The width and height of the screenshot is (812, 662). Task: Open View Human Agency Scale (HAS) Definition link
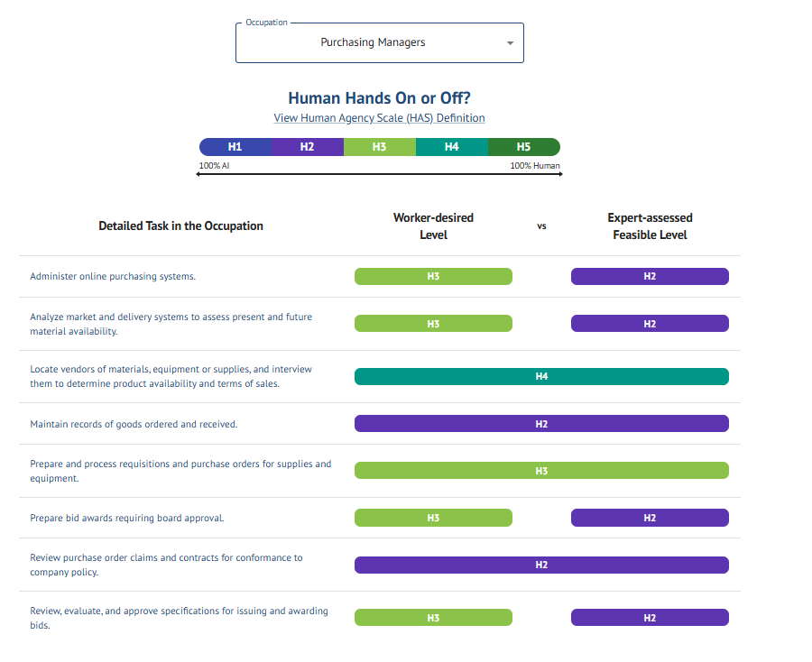click(379, 118)
